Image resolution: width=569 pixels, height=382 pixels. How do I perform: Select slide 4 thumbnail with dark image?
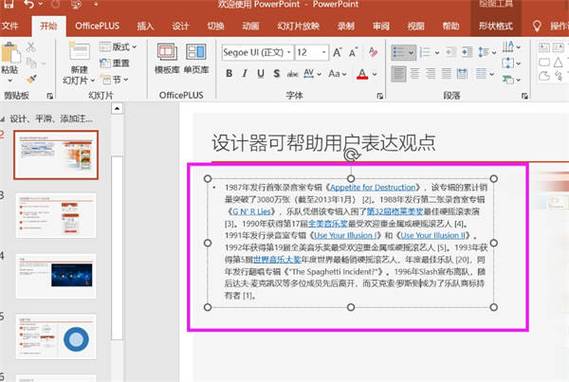56,276
